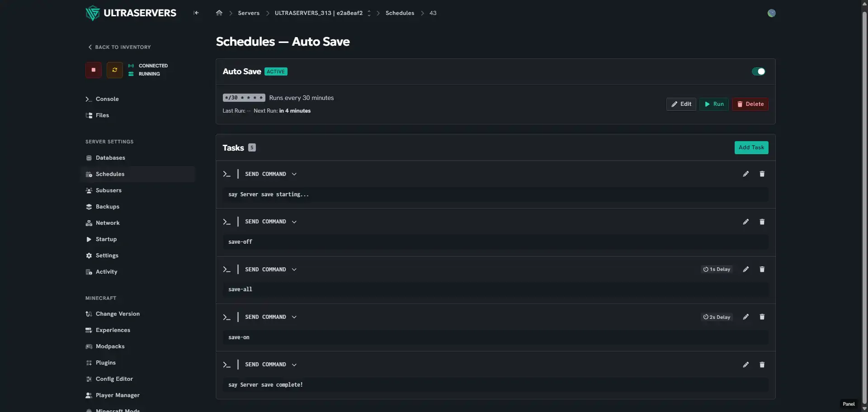
Task: Expand SEND COMMAND dropdown of last task
Action: [x=294, y=365]
